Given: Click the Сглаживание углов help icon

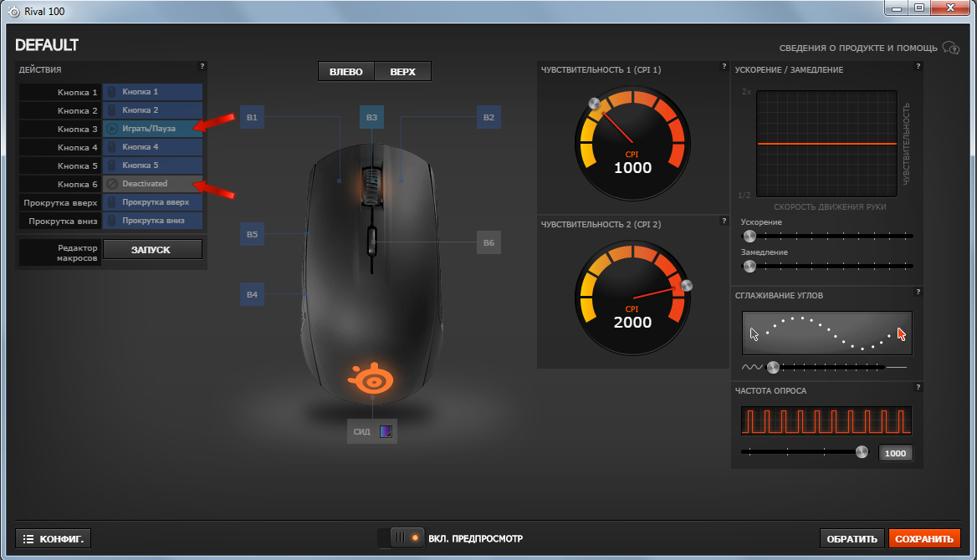Looking at the screenshot, I should click(x=918, y=292).
